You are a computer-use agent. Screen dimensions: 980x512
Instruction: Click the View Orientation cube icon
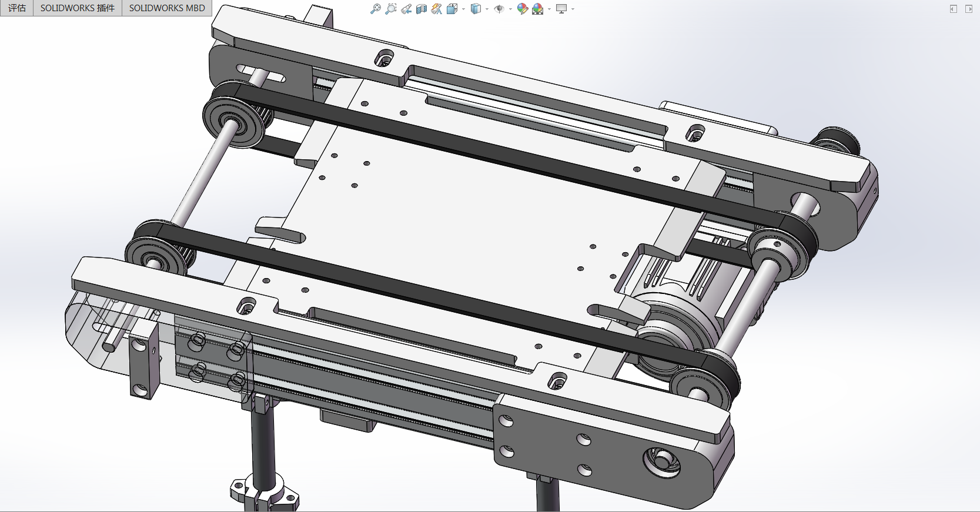[x=452, y=9]
